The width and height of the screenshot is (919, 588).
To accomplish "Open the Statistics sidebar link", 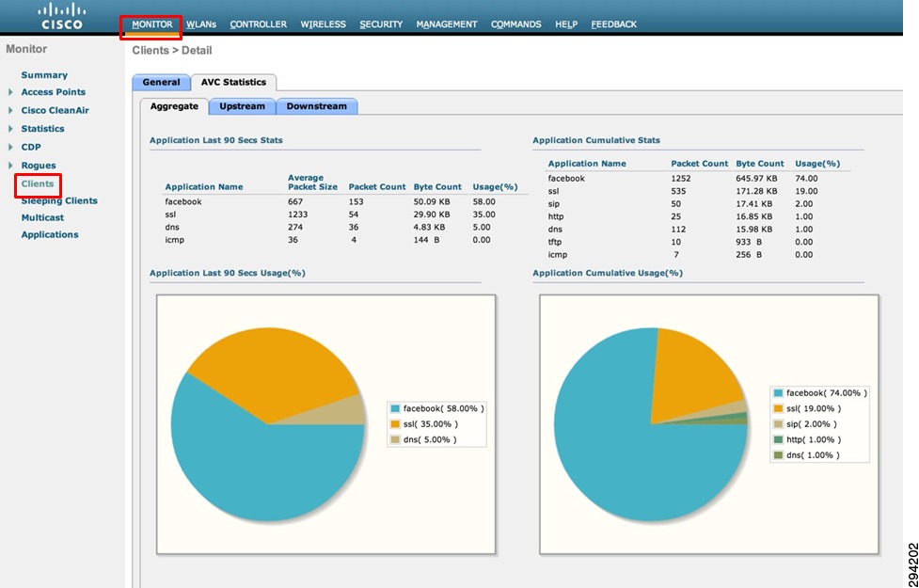I will click(x=42, y=128).
